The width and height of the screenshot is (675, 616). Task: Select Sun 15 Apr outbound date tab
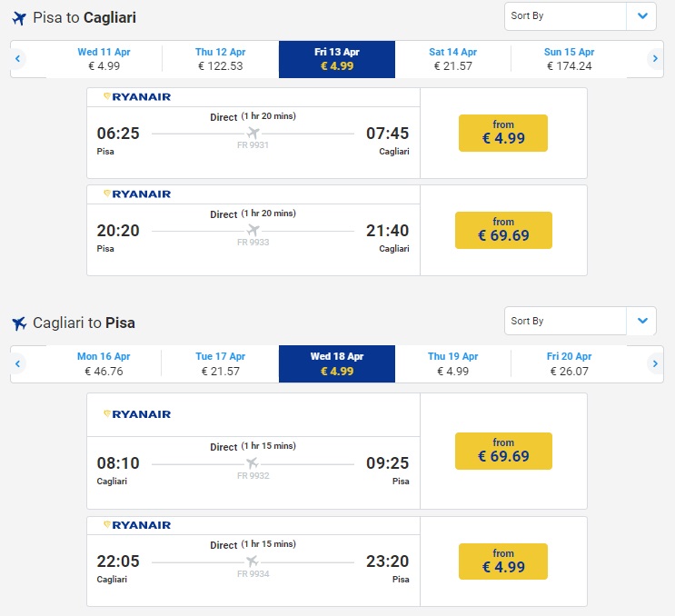[x=569, y=59]
